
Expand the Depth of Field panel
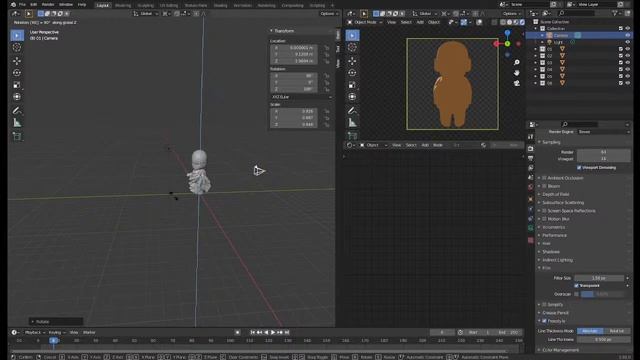tap(556, 194)
